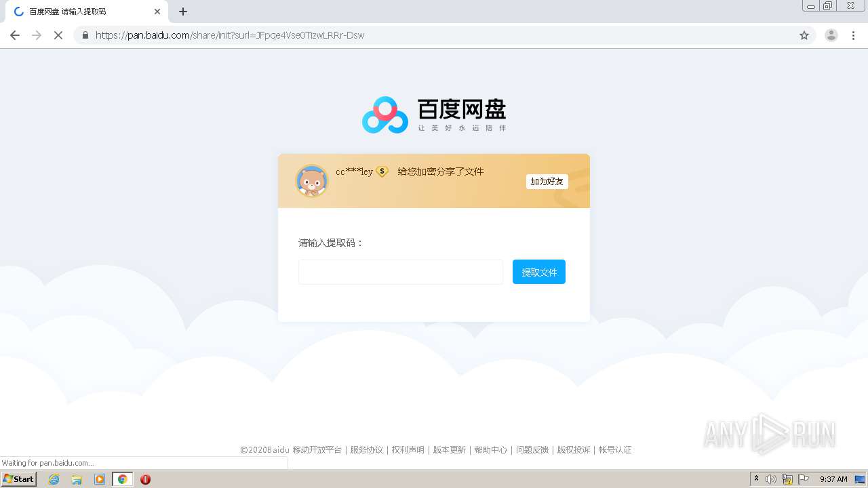View site info via the lock icon
This screenshot has height=488, width=868.
tap(85, 35)
